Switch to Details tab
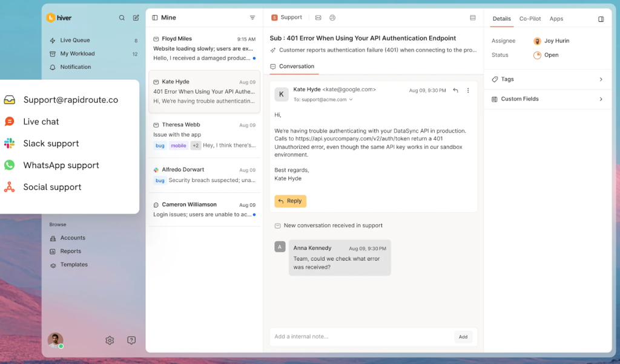 click(x=502, y=19)
